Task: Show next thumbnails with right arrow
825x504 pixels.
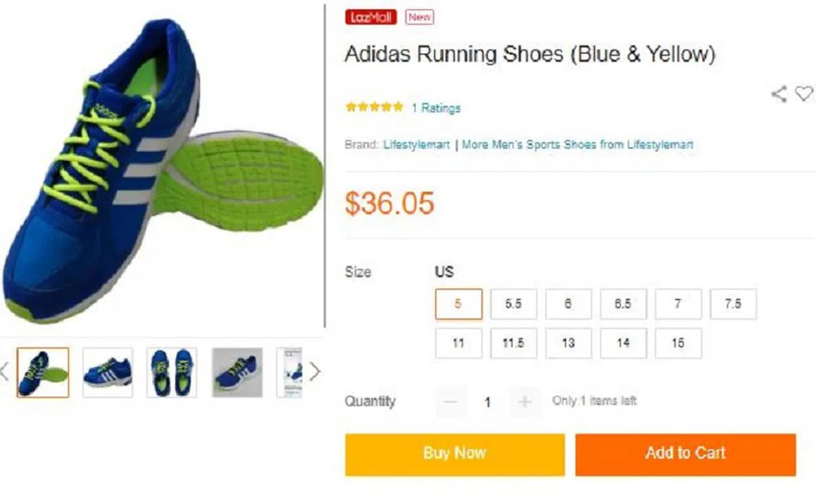Action: tap(315, 372)
